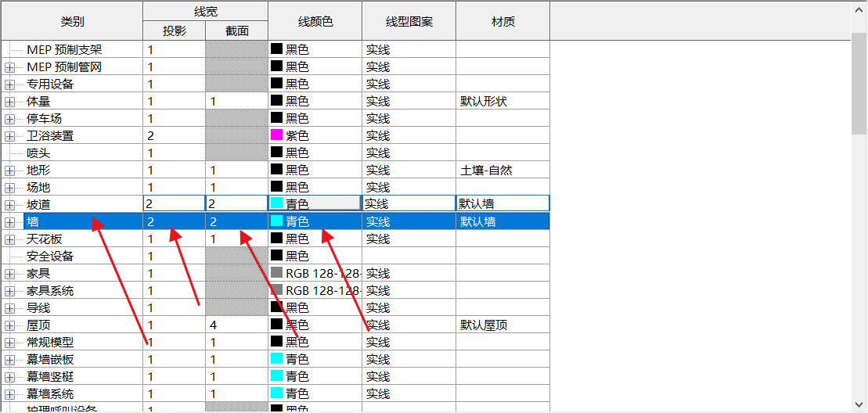Expand the 体量 category node
Image resolution: width=868 pixels, height=413 pixels.
[x=9, y=102]
